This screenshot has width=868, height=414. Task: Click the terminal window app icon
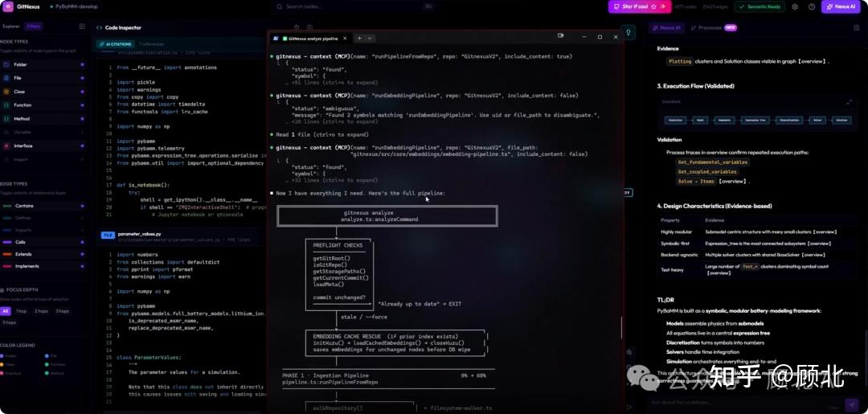pos(275,39)
